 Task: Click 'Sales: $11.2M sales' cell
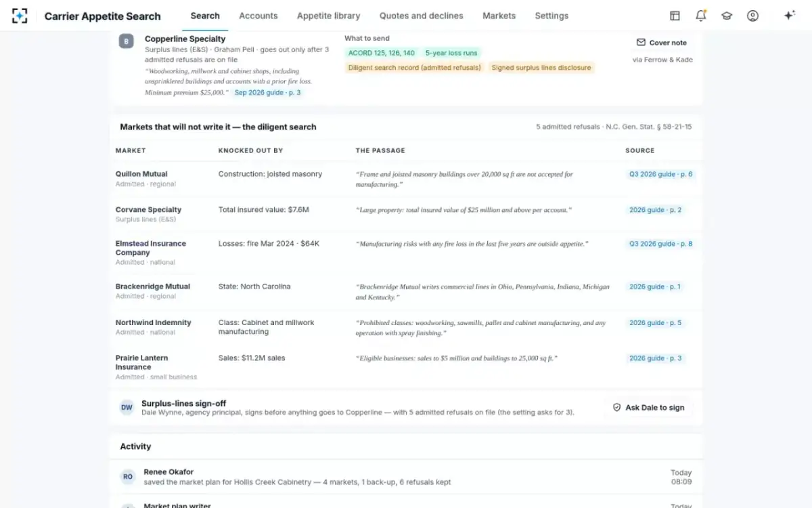pos(252,358)
